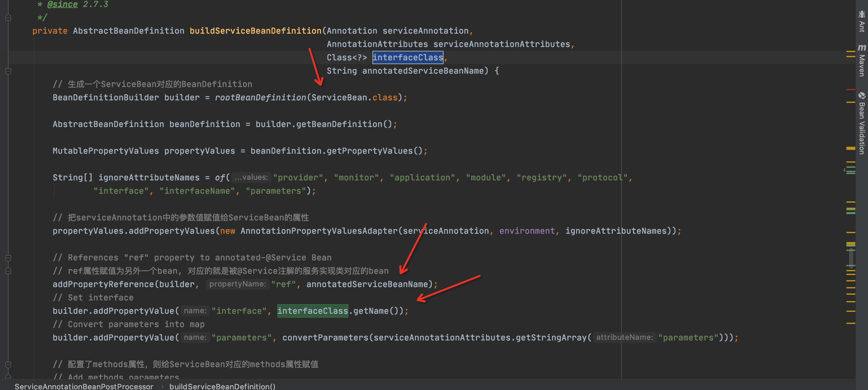Click getStringArray method call
Viewport: 868px width, 390px height.
[x=551, y=337]
